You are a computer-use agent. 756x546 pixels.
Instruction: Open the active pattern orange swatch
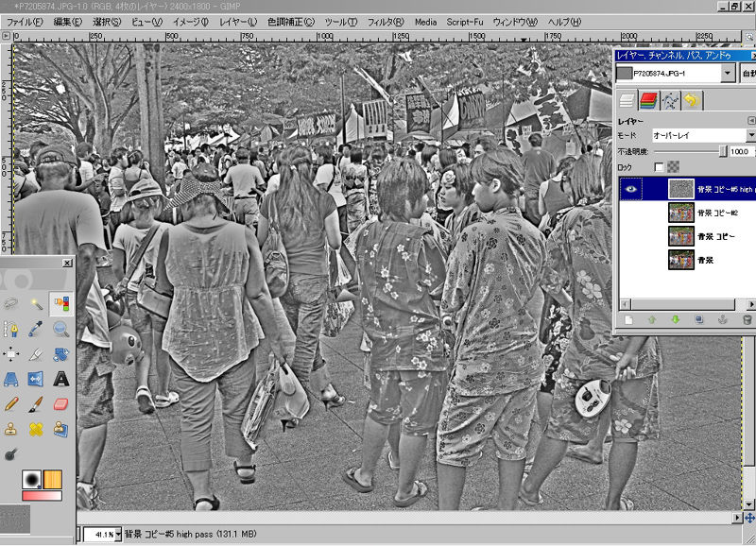(x=53, y=479)
